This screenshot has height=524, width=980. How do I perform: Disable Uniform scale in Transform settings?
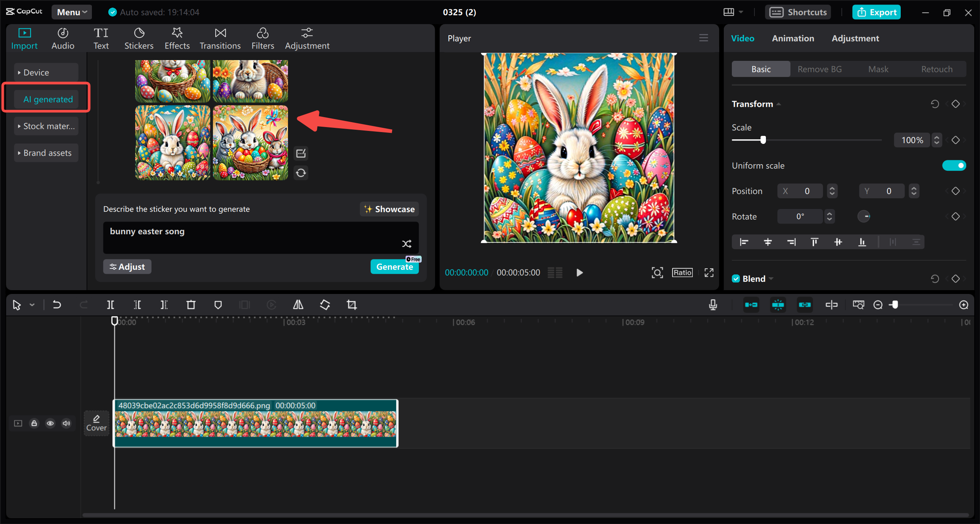954,165
